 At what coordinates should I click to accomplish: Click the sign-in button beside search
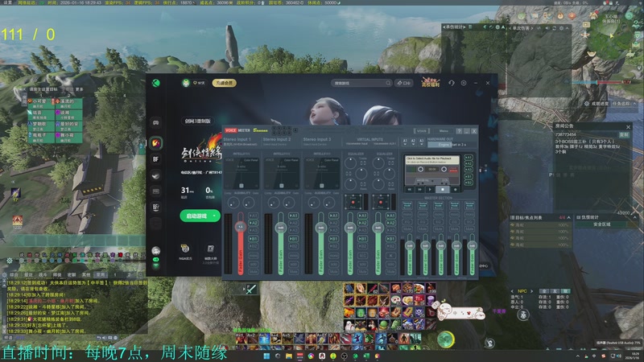[404, 83]
